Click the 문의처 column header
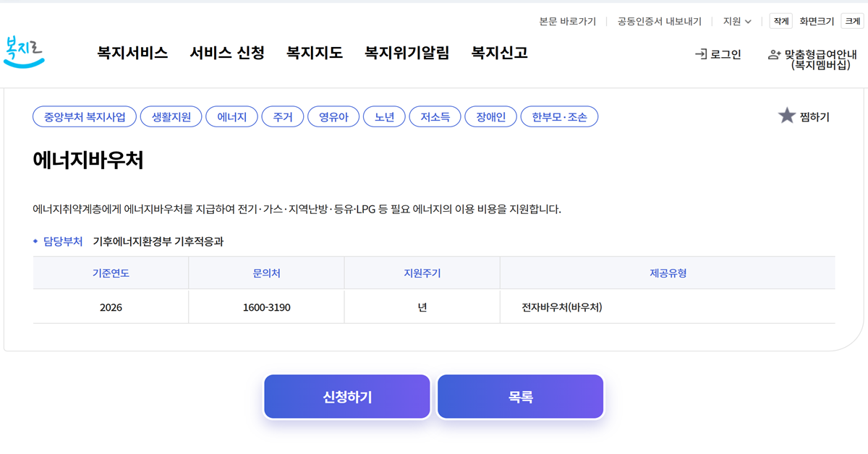The width and height of the screenshot is (868, 454). pyautogui.click(x=266, y=273)
